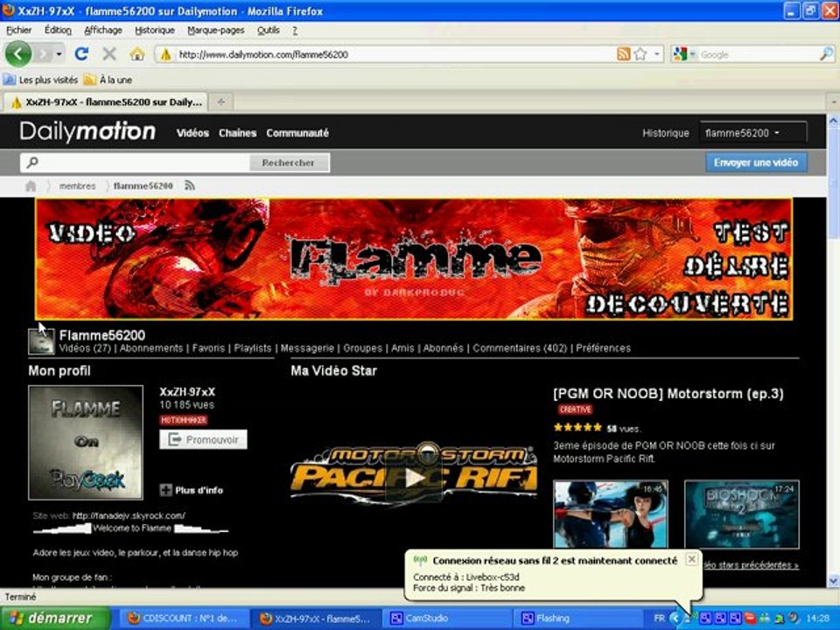The width and height of the screenshot is (840, 630).
Task: Click membres breadcrumb link
Action: point(77,185)
